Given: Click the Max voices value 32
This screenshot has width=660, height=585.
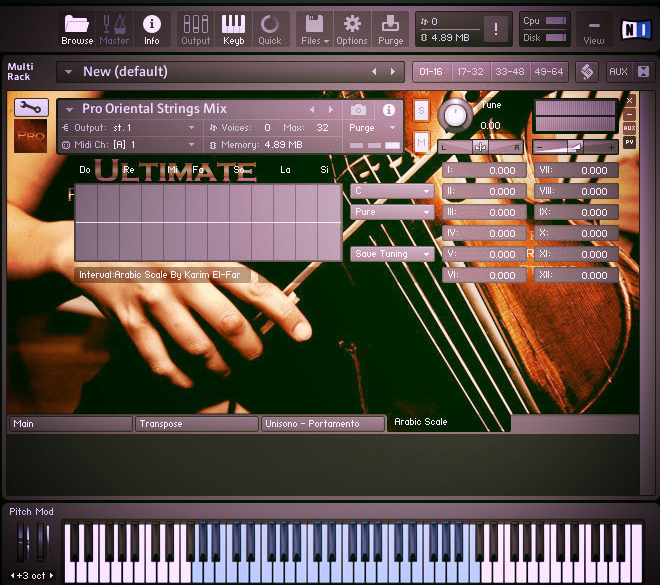Looking at the screenshot, I should click(322, 128).
